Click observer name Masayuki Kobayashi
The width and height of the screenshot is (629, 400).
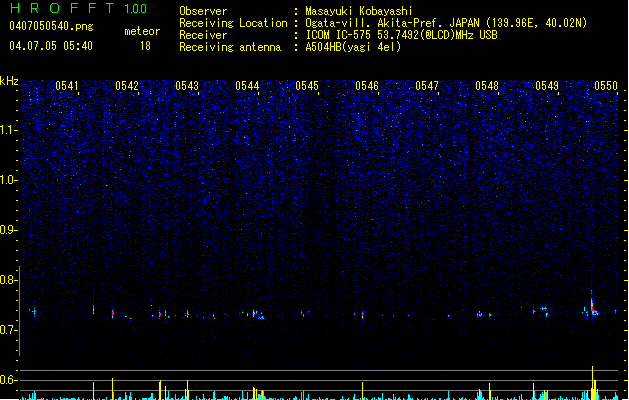(x=359, y=11)
